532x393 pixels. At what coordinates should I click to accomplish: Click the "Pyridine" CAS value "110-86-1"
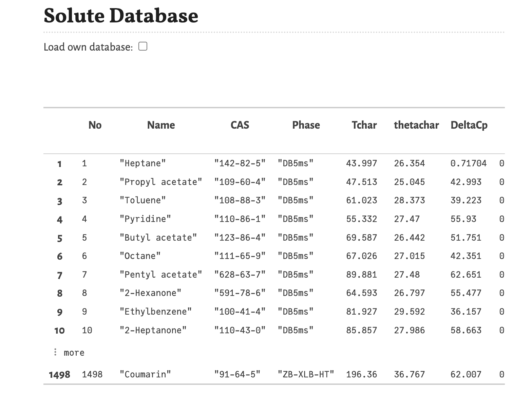tap(240, 219)
